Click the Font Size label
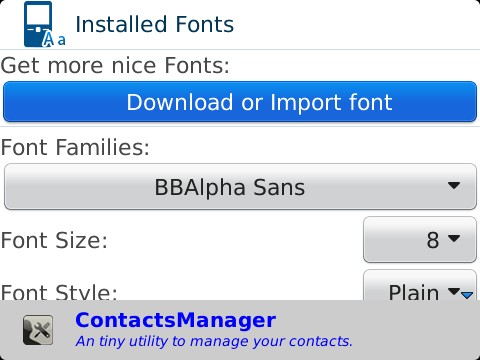 coord(54,240)
